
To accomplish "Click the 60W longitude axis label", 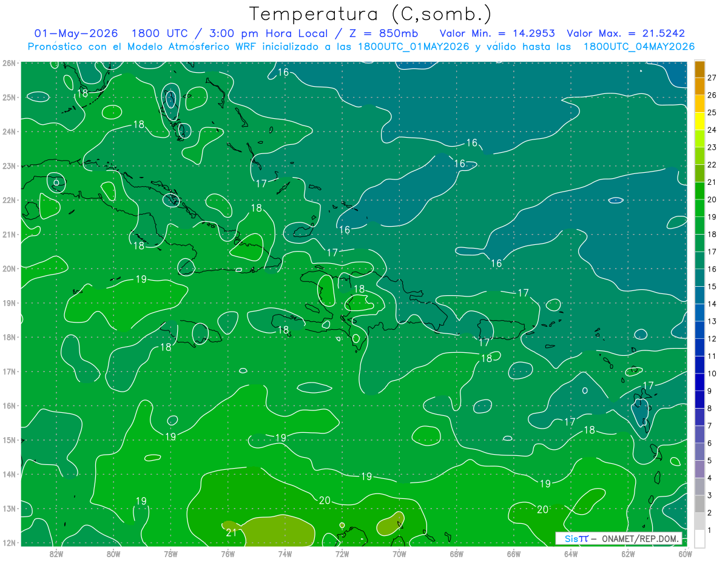I will [x=686, y=554].
